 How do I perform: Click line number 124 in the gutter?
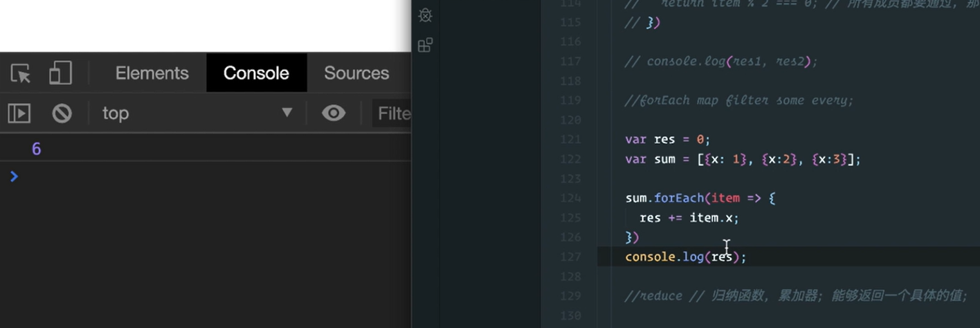[571, 198]
